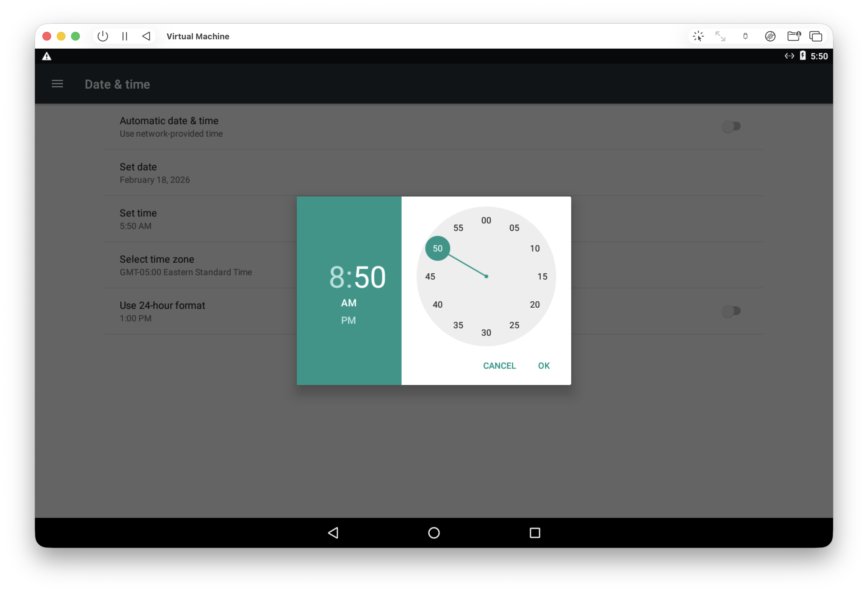The width and height of the screenshot is (868, 594).
Task: Select the hour 8 in picker header
Action: click(x=336, y=277)
